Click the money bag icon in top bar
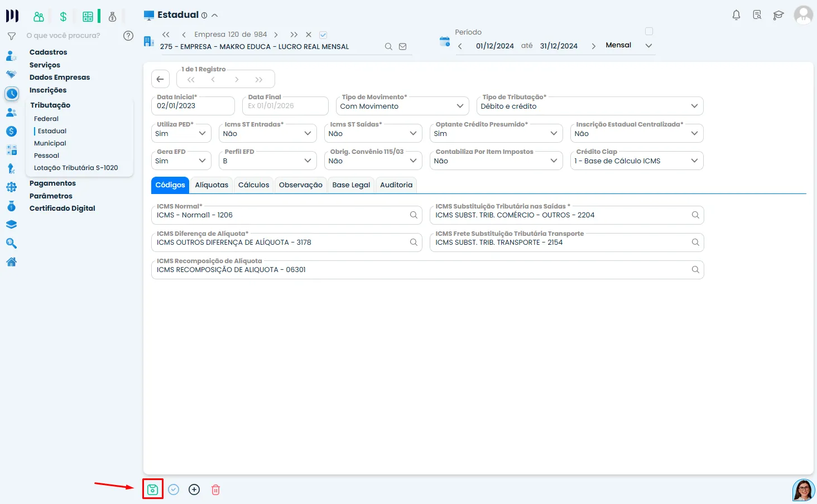The height and width of the screenshot is (504, 817). tap(112, 17)
